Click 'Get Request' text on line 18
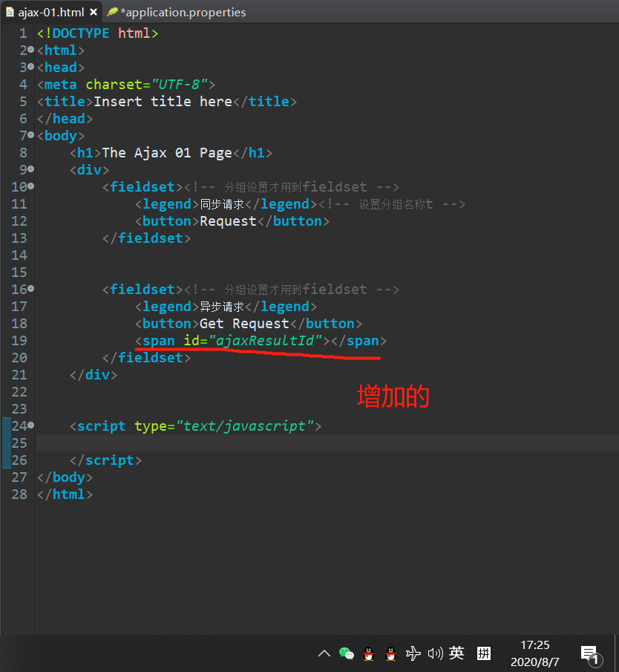 (244, 324)
